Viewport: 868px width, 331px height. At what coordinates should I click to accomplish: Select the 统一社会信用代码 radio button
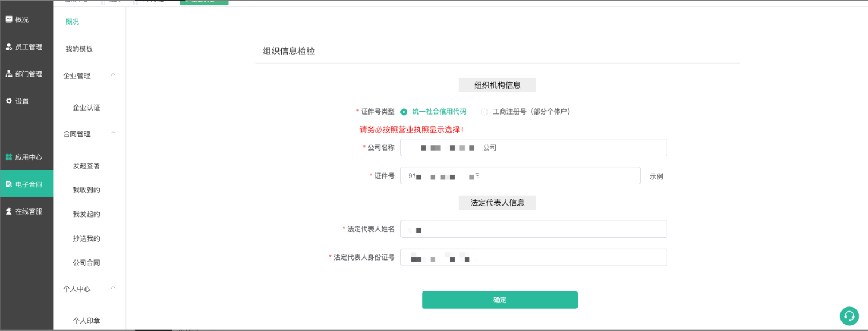point(404,112)
